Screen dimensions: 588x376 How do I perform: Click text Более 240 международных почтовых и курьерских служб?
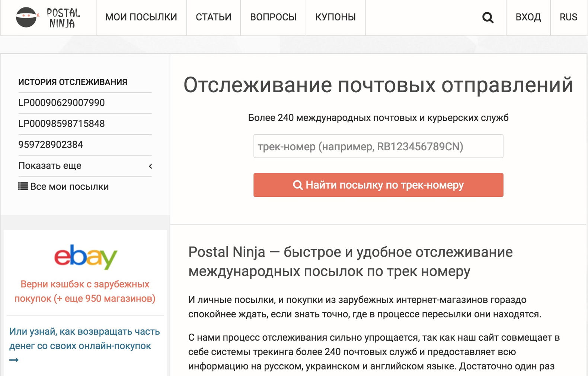pyautogui.click(x=378, y=118)
